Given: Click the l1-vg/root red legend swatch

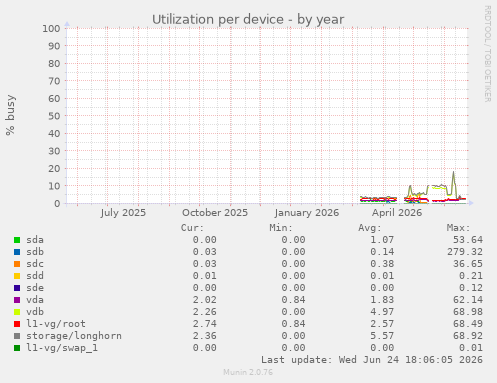Looking at the screenshot, I should pos(17,324).
